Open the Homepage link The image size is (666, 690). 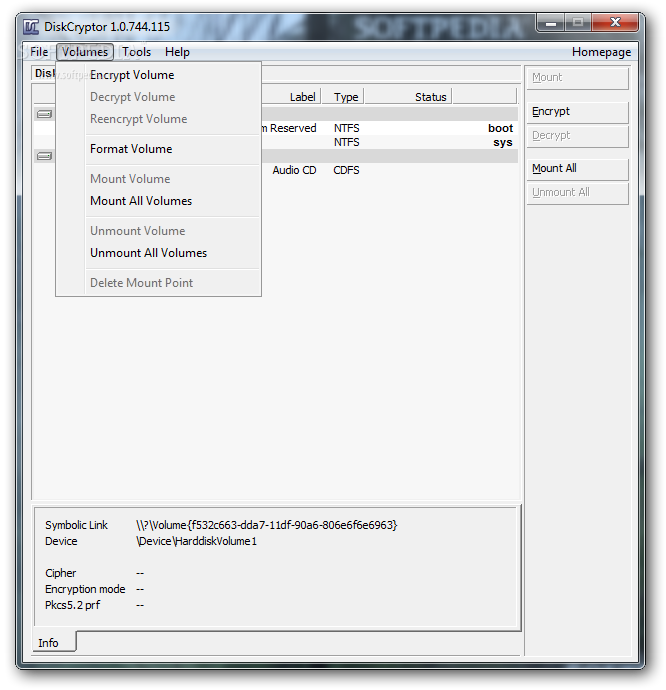pyautogui.click(x=601, y=52)
